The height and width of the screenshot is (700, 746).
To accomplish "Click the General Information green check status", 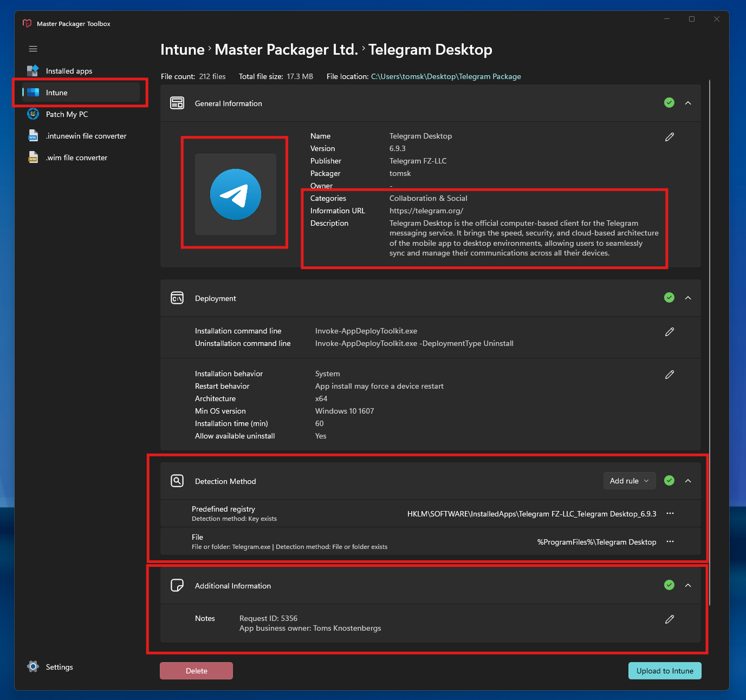I will click(x=670, y=103).
